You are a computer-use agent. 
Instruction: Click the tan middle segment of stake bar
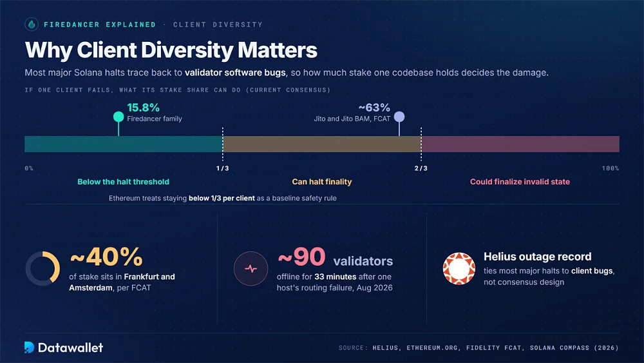point(322,144)
